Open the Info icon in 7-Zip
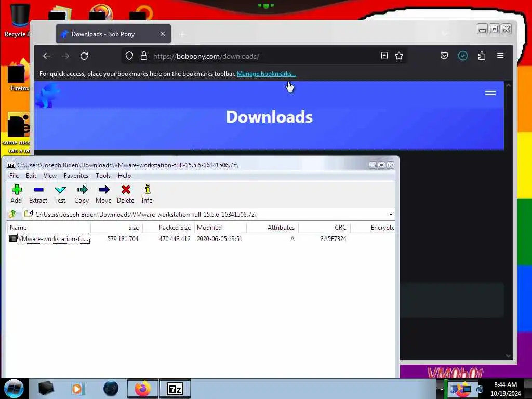532x399 pixels. click(x=147, y=194)
